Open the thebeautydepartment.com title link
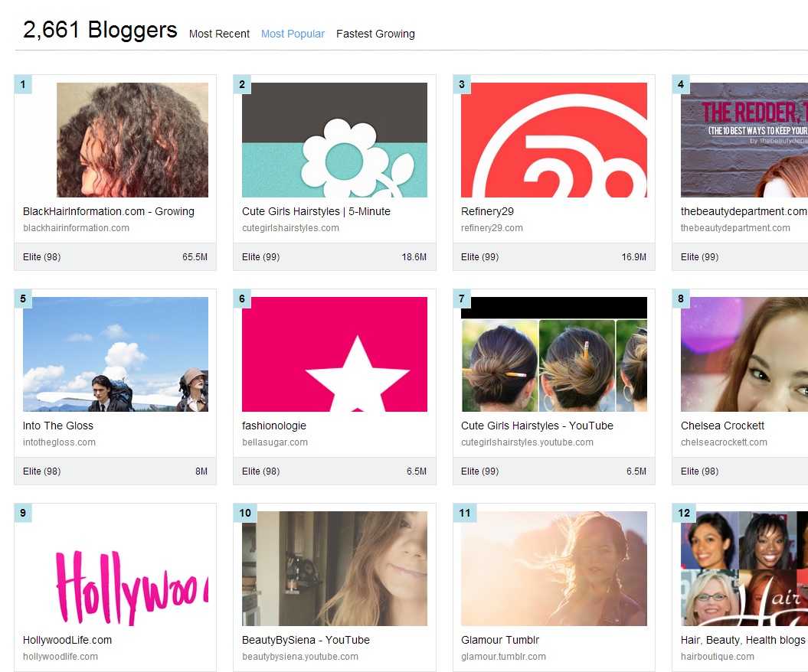Image resolution: width=808 pixels, height=672 pixels. click(744, 212)
